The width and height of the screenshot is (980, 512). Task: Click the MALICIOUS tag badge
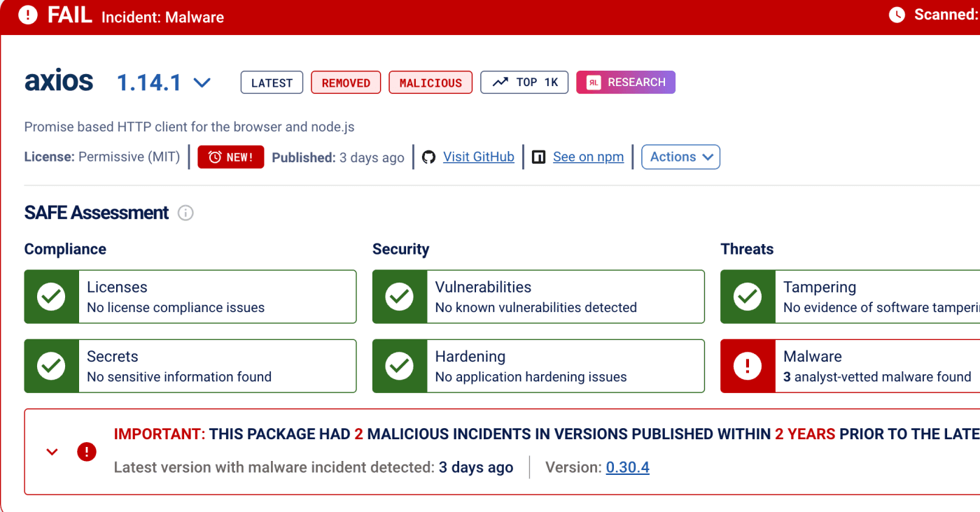[430, 83]
